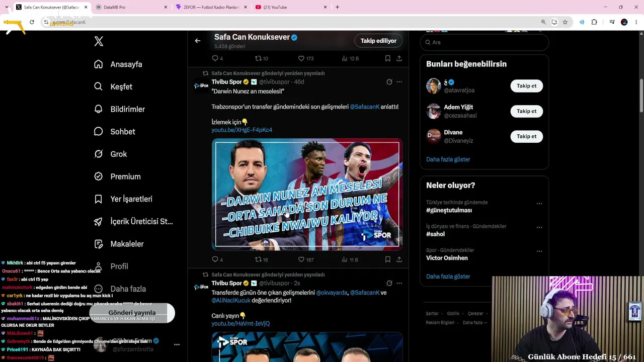Open more options on the 46d Tivibu Spor post
Screen dimensions: 644x362
click(x=399, y=82)
